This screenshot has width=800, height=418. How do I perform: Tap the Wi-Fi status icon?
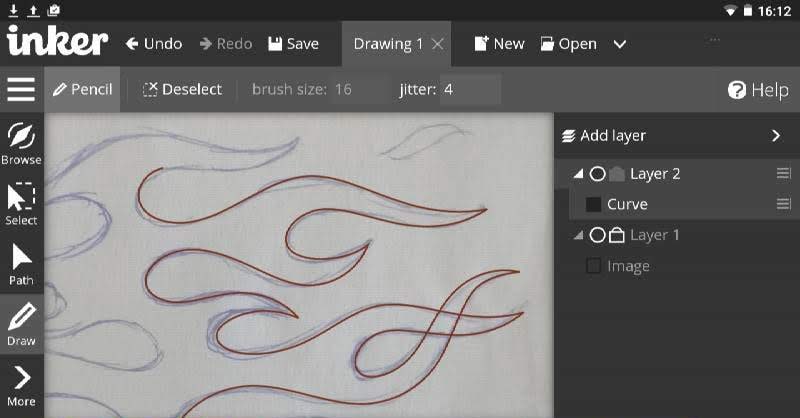[x=730, y=11]
